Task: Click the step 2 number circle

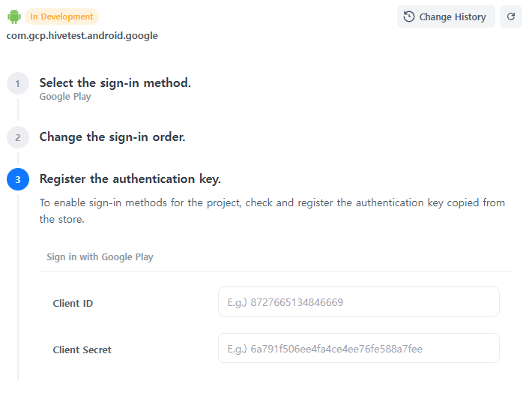Action: [x=18, y=137]
